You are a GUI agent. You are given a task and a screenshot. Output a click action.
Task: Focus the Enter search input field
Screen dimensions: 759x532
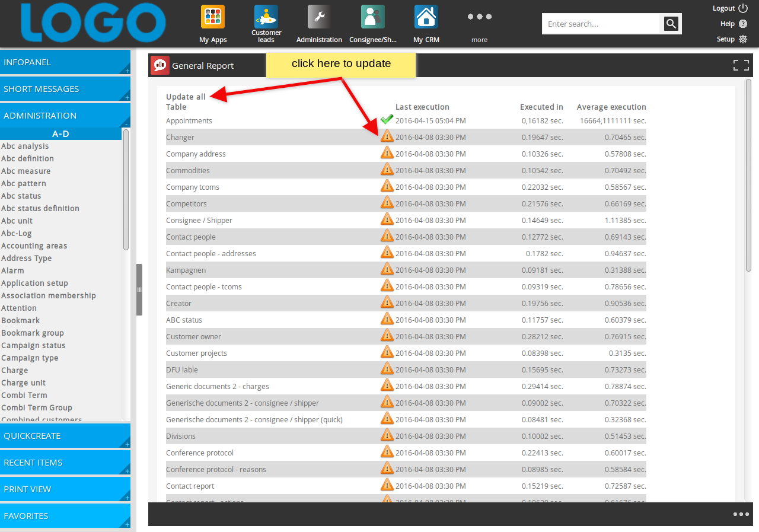click(600, 24)
